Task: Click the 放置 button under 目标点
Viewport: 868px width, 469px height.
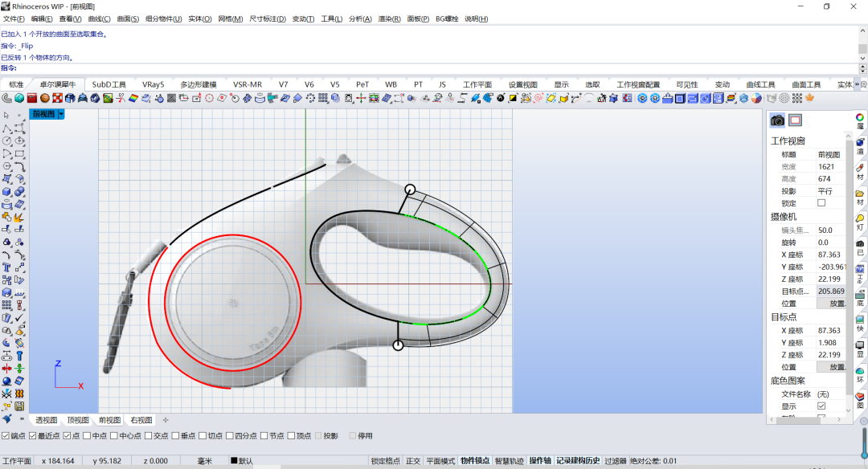Action: click(836, 367)
